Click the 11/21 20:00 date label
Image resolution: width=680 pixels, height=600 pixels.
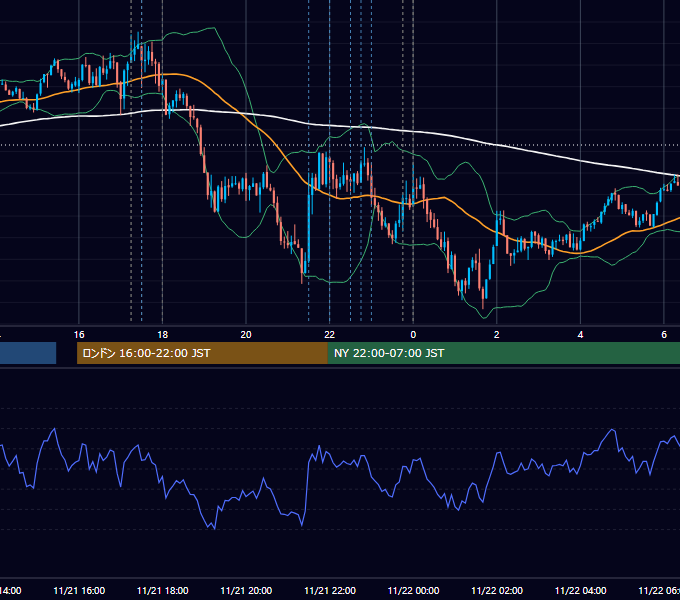coord(246,590)
